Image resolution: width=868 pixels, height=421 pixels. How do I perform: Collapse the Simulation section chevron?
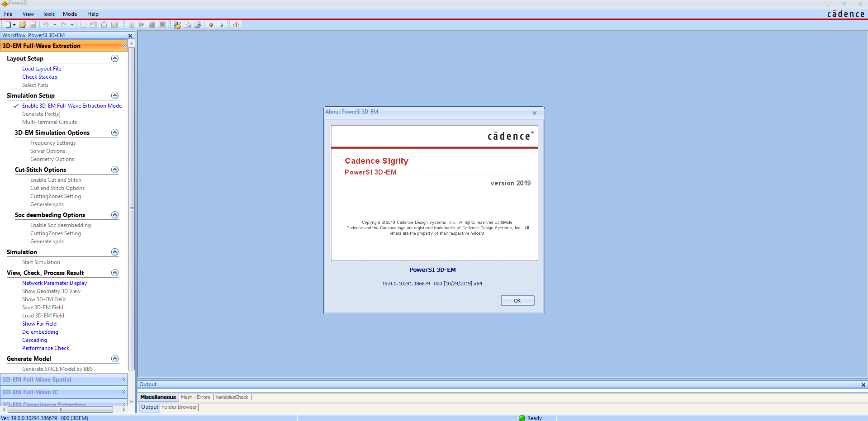[x=115, y=252]
